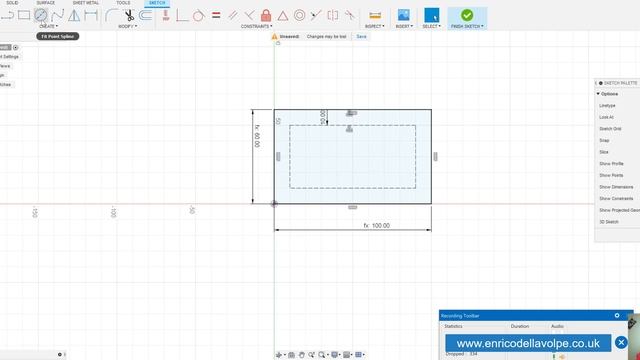Select the Rectangle tool
This screenshot has height=360, width=640.
click(x=24, y=16)
